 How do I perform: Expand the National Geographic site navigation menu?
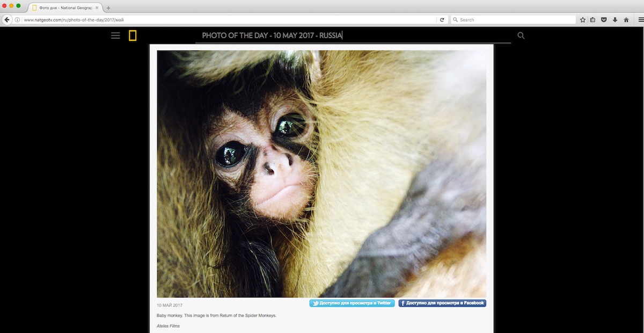(x=115, y=36)
